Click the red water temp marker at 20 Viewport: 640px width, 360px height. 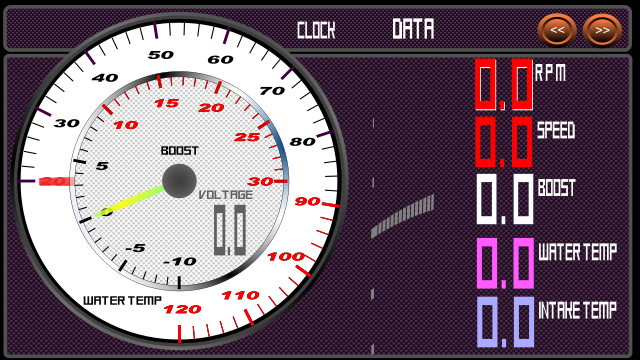[x=56, y=181]
